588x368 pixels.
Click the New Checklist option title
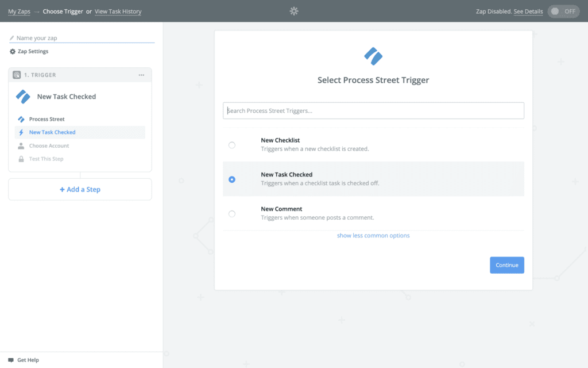[280, 140]
